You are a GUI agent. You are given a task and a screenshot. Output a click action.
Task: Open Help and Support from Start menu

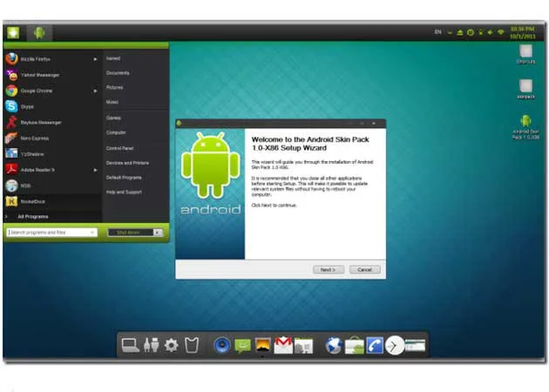click(x=124, y=193)
